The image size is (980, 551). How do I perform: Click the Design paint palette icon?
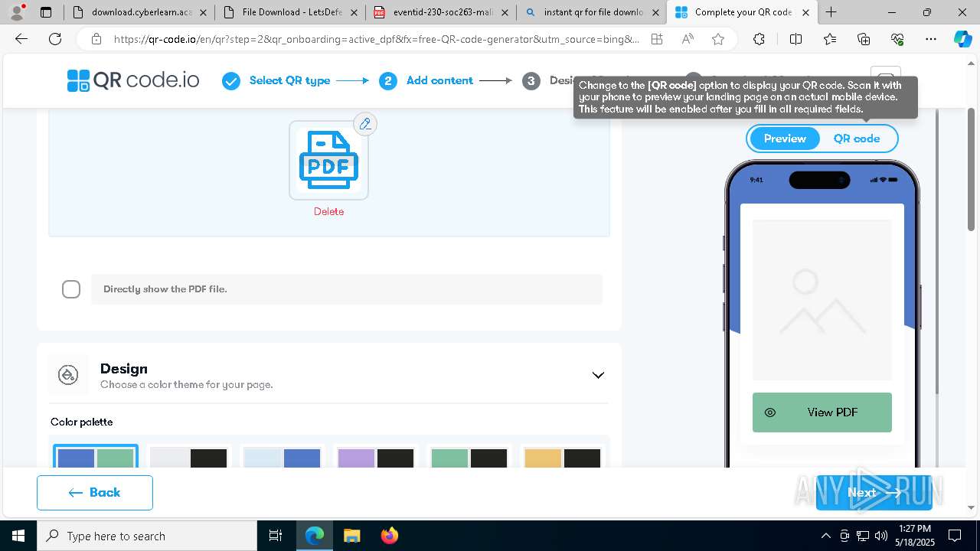pos(68,375)
